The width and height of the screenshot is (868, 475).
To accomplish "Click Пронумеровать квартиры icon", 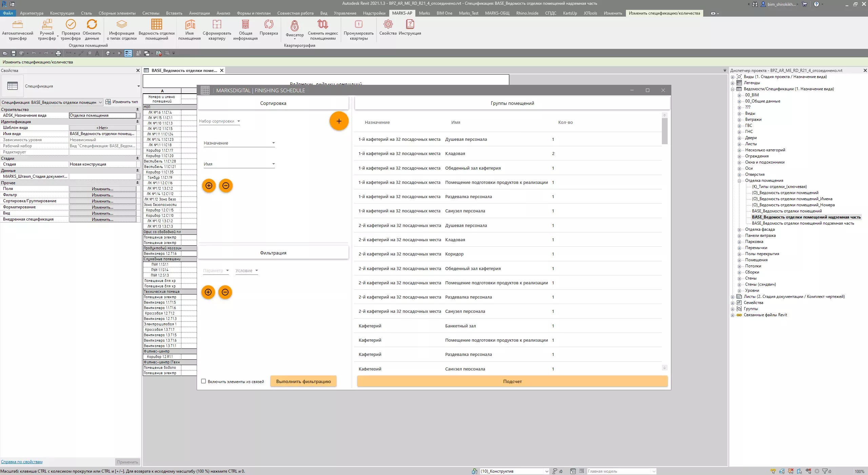I will pyautogui.click(x=358, y=24).
